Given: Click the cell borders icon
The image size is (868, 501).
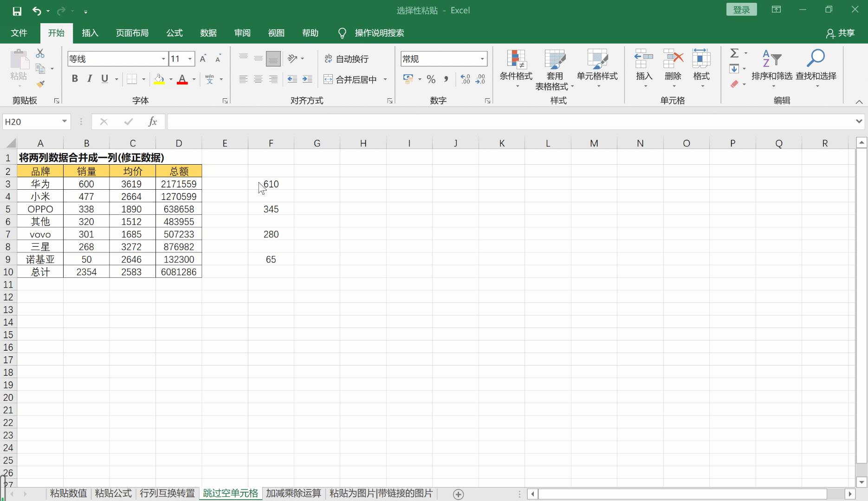Looking at the screenshot, I should click(x=132, y=79).
